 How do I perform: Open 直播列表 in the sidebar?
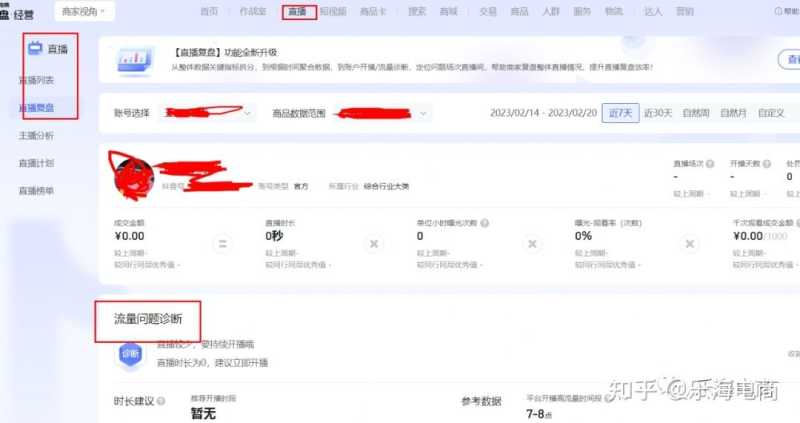(36, 81)
